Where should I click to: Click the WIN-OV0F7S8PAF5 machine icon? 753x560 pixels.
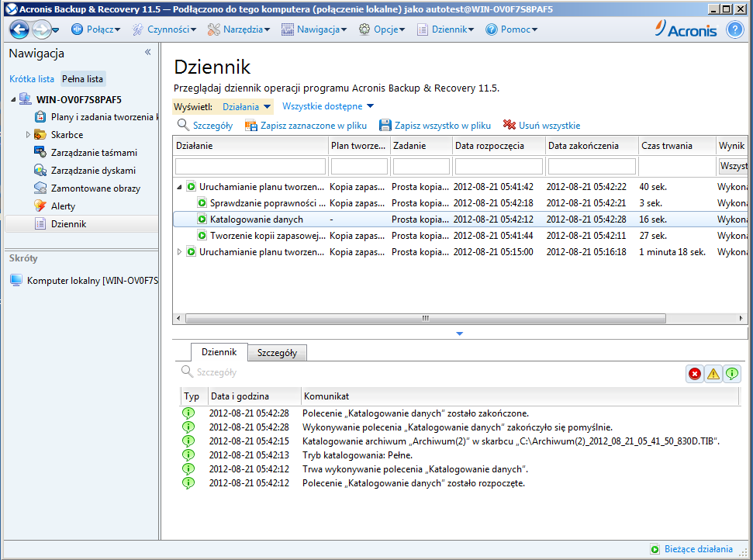(x=26, y=99)
